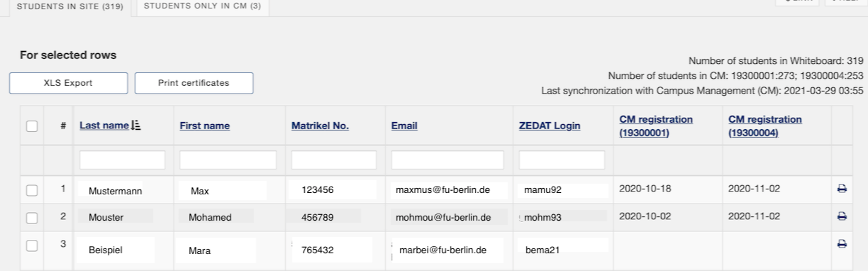Tick the checkbox for row 3 Beispiel
Viewport: 868px width, 271px height.
pos(31,245)
